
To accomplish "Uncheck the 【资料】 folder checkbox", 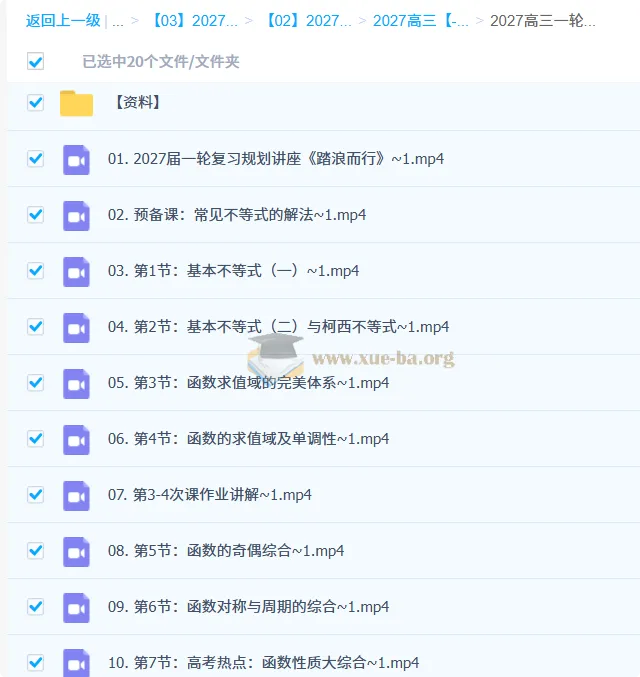I will [x=35, y=103].
